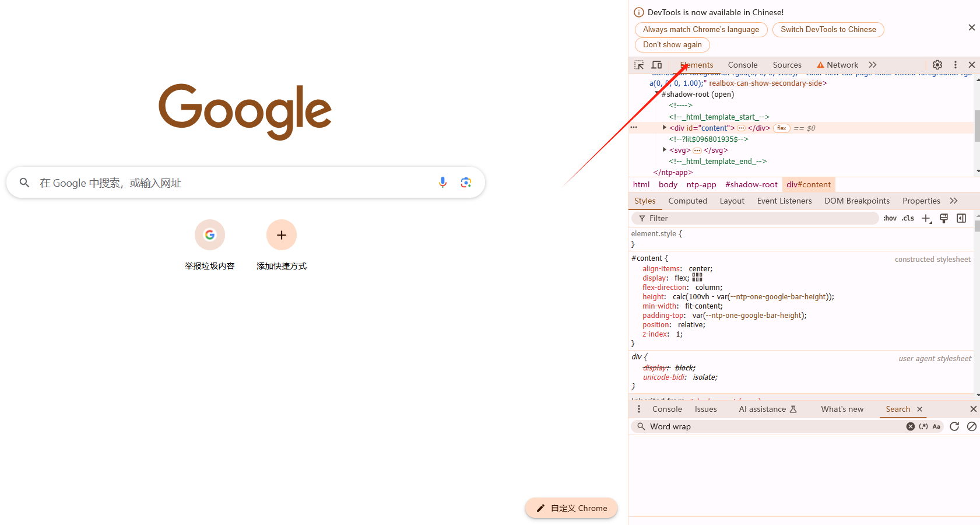Open the Google shortcut tile 举报垃圾内容

[x=210, y=245]
